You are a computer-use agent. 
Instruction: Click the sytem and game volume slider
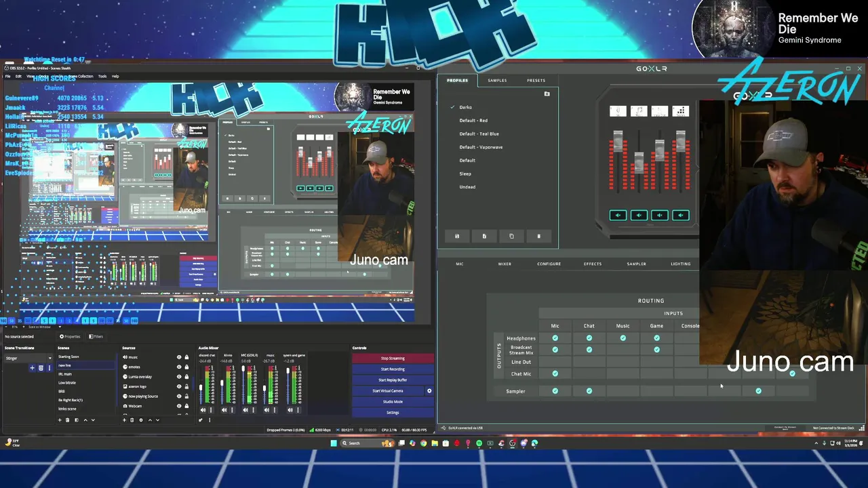pyautogui.click(x=288, y=384)
